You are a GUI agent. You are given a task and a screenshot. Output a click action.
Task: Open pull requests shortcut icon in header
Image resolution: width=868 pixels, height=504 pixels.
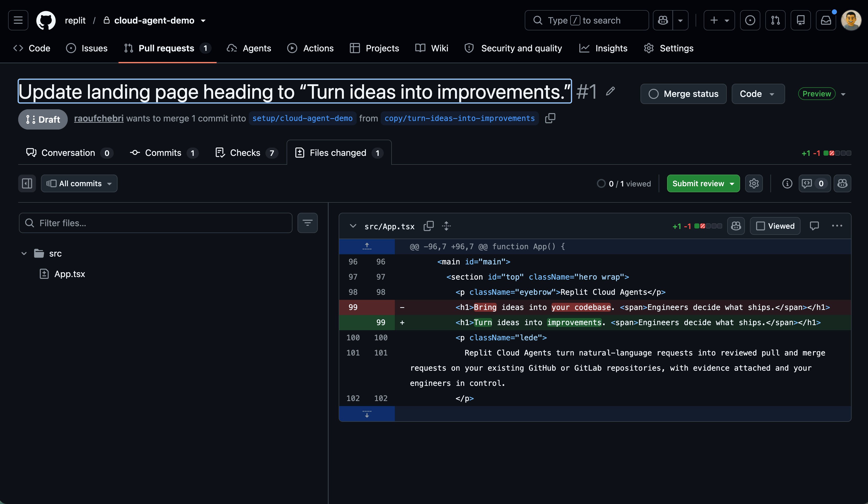click(775, 20)
